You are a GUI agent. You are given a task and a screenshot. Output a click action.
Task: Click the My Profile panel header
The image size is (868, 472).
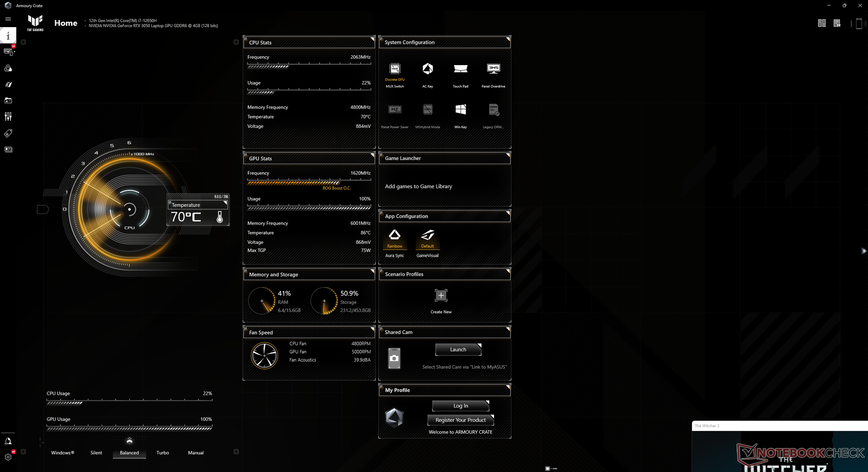click(x=445, y=390)
